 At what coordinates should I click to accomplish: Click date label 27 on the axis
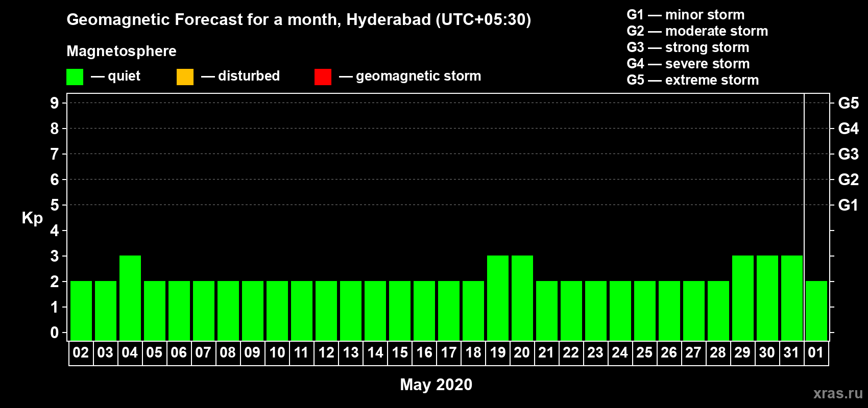click(693, 352)
